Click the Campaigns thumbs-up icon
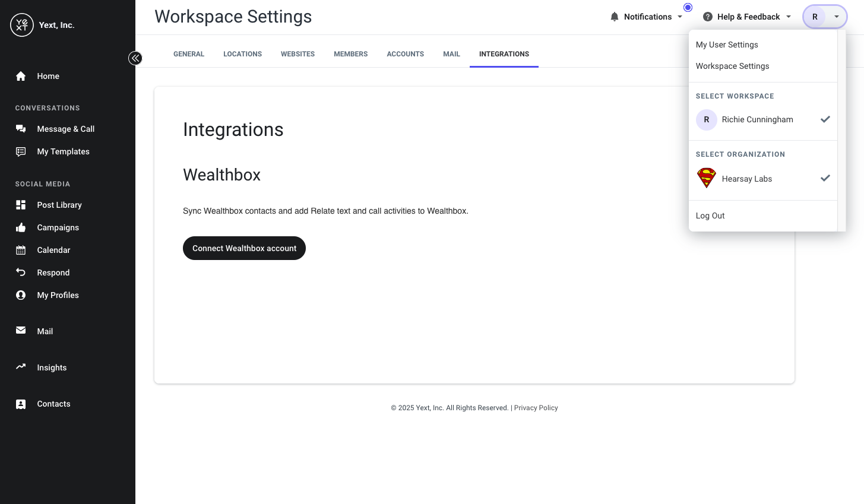This screenshot has height=504, width=864. tap(21, 227)
